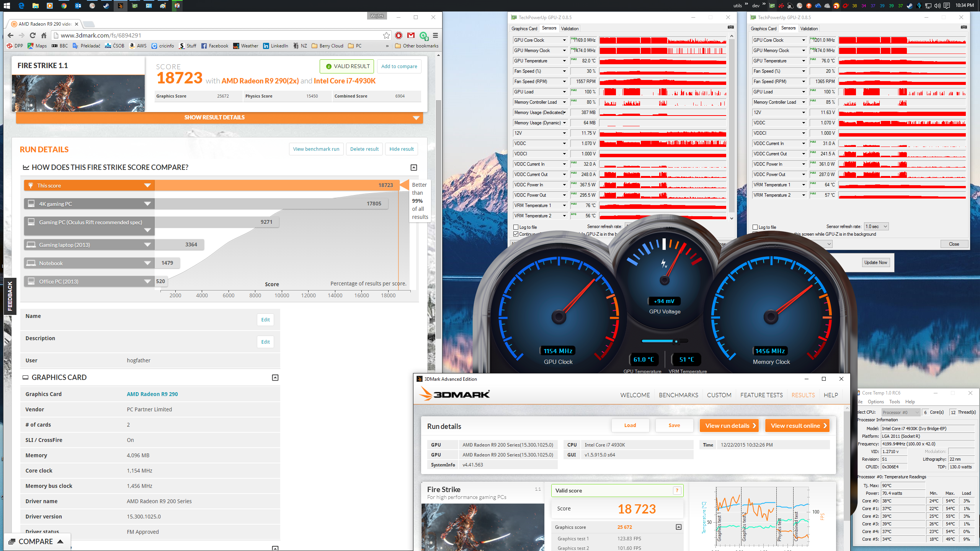Click the View result online button
Image resolution: width=980 pixels, height=551 pixels.
(797, 425)
